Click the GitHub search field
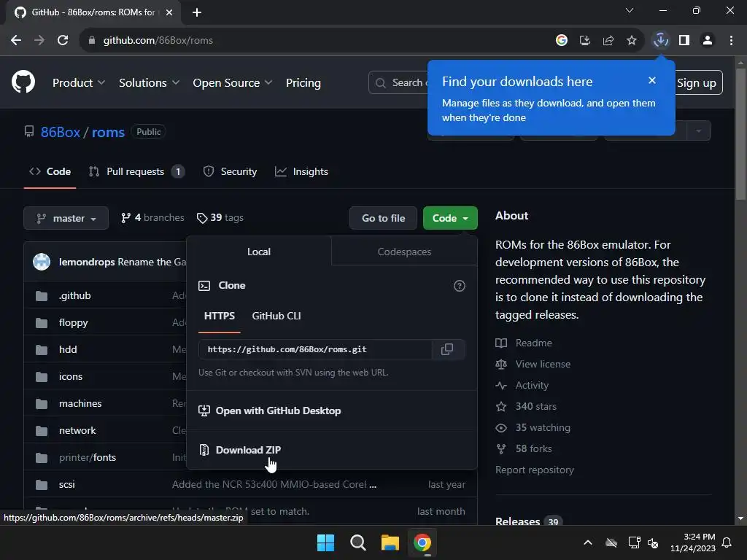The width and height of the screenshot is (747, 560). click(399, 82)
